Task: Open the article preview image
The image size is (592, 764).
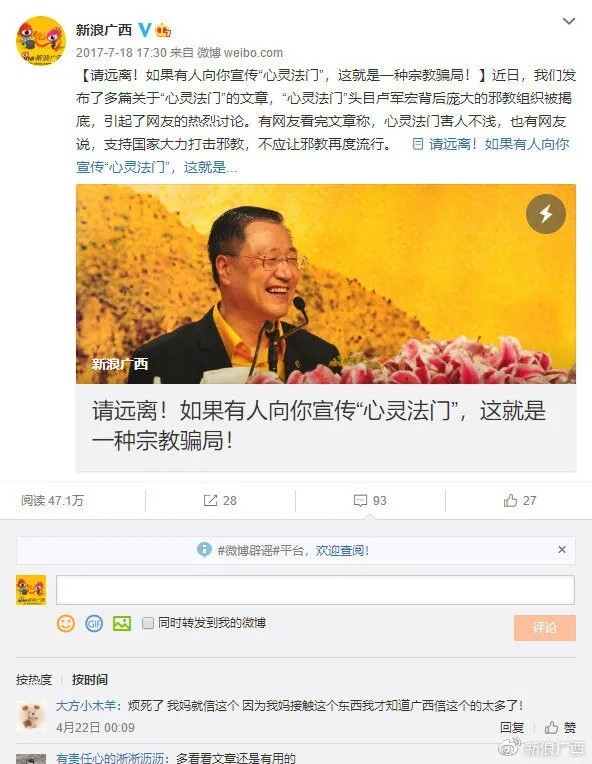Action: [x=326, y=284]
